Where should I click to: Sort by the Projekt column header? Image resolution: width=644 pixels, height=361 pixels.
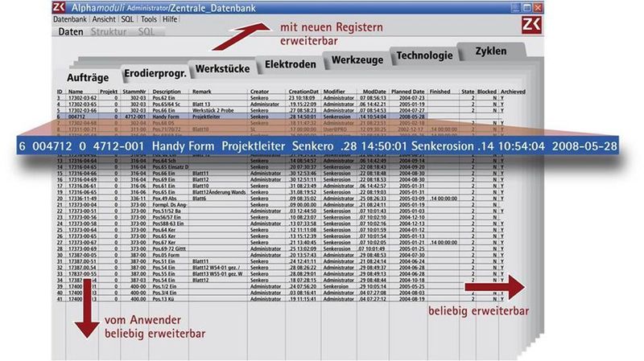coord(109,92)
